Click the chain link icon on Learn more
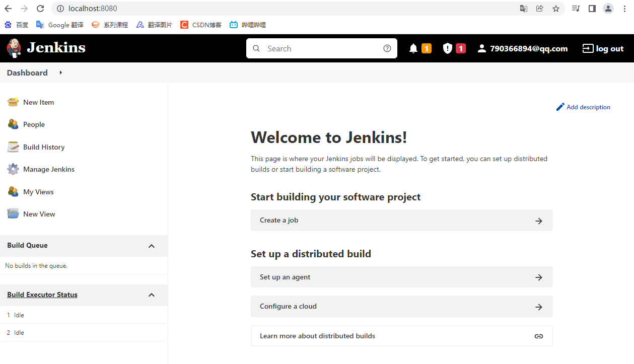 [539, 336]
